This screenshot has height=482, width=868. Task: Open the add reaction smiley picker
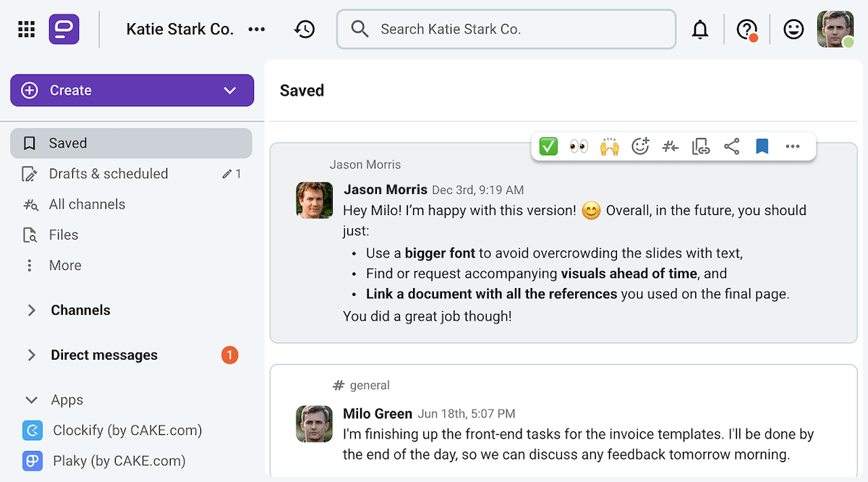(x=640, y=145)
